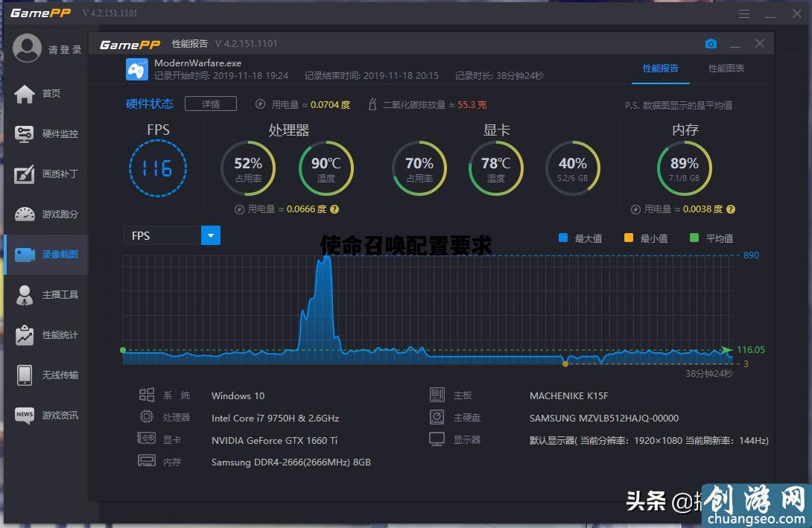Click the CO2 emission bottle icon
Image resolution: width=812 pixels, height=528 pixels.
(372, 104)
